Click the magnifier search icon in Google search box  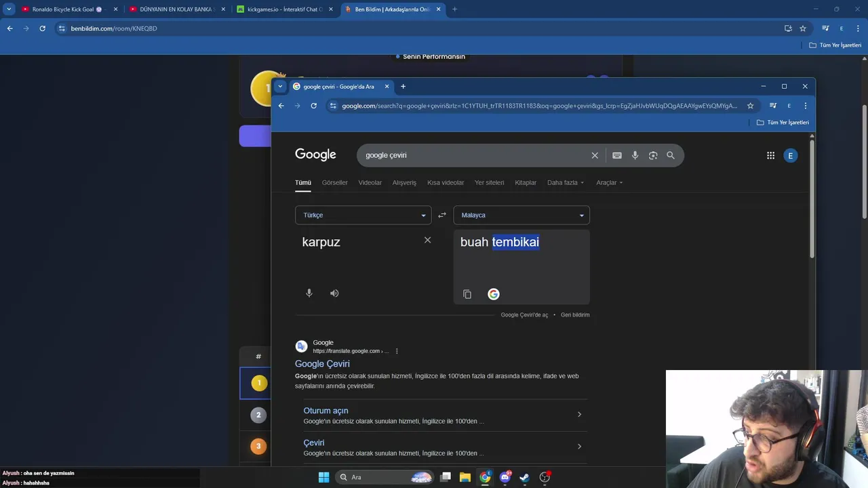671,155
